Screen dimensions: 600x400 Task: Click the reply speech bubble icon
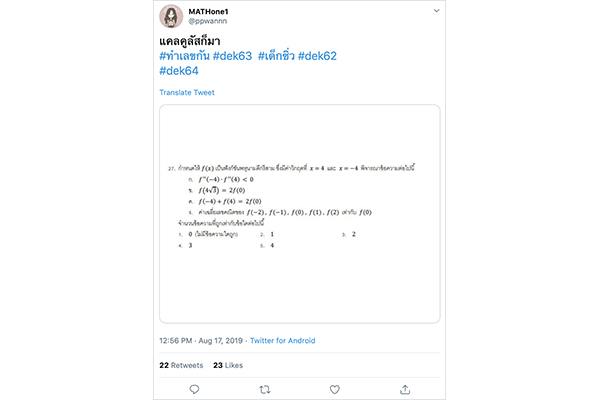tap(195, 389)
